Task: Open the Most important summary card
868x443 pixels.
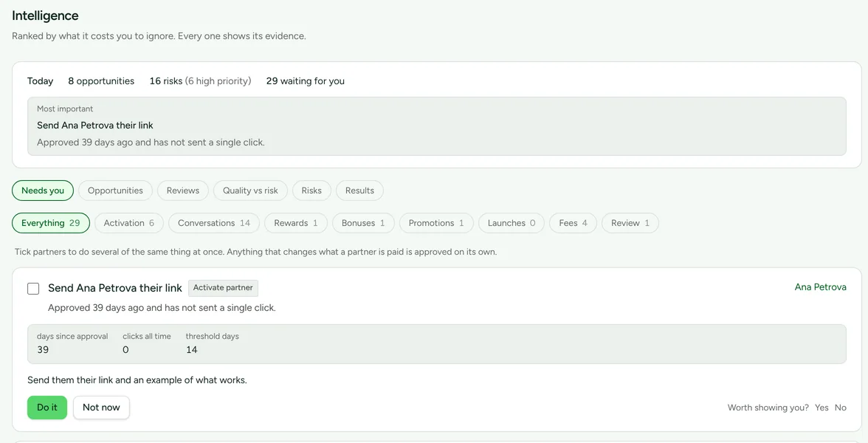Action: (x=437, y=126)
